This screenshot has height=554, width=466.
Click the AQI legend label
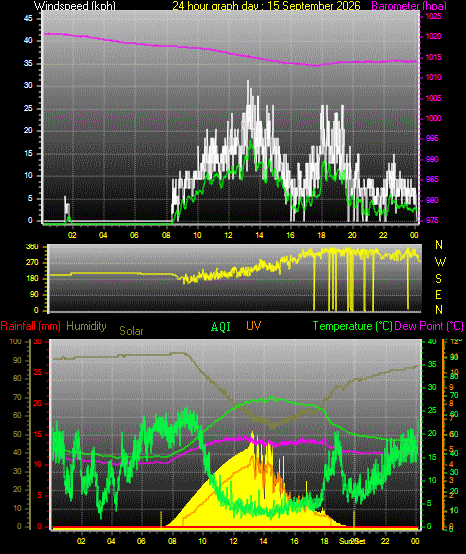tap(221, 327)
